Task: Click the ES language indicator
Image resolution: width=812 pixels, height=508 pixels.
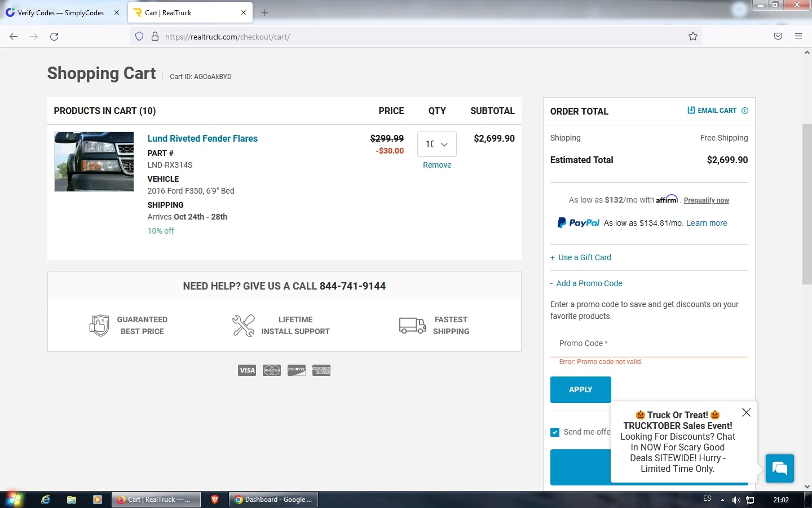Action: pyautogui.click(x=707, y=499)
